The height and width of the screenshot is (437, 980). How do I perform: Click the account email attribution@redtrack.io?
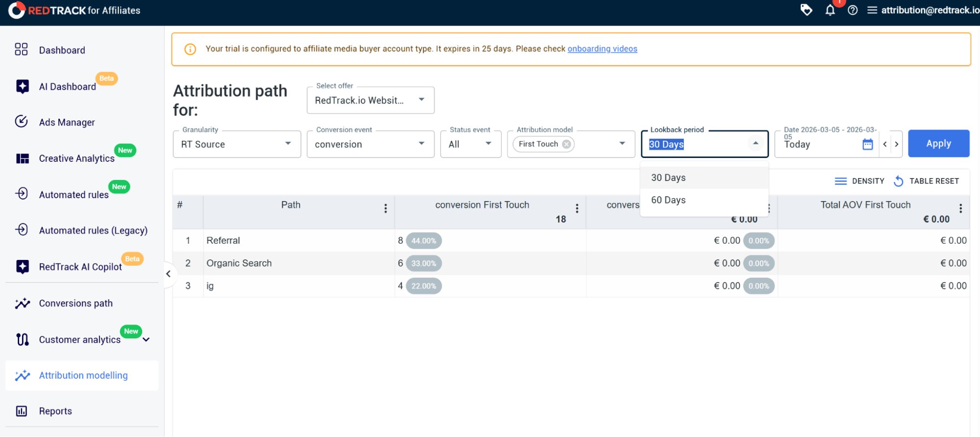pos(930,10)
